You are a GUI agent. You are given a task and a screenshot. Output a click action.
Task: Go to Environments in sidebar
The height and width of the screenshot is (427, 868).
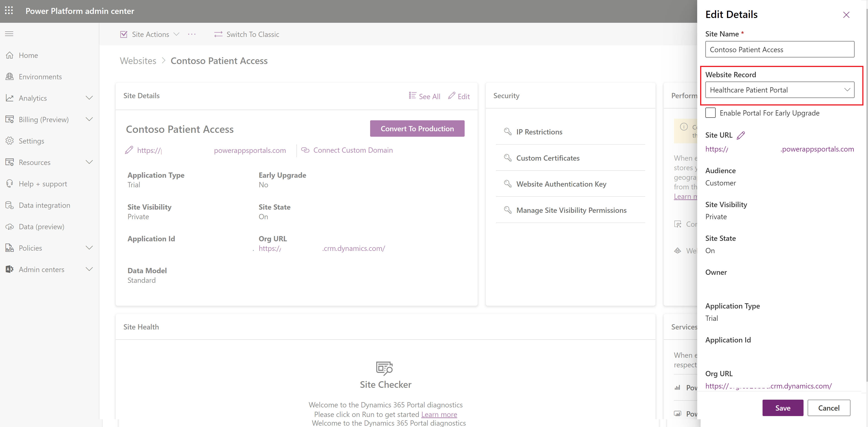point(40,77)
